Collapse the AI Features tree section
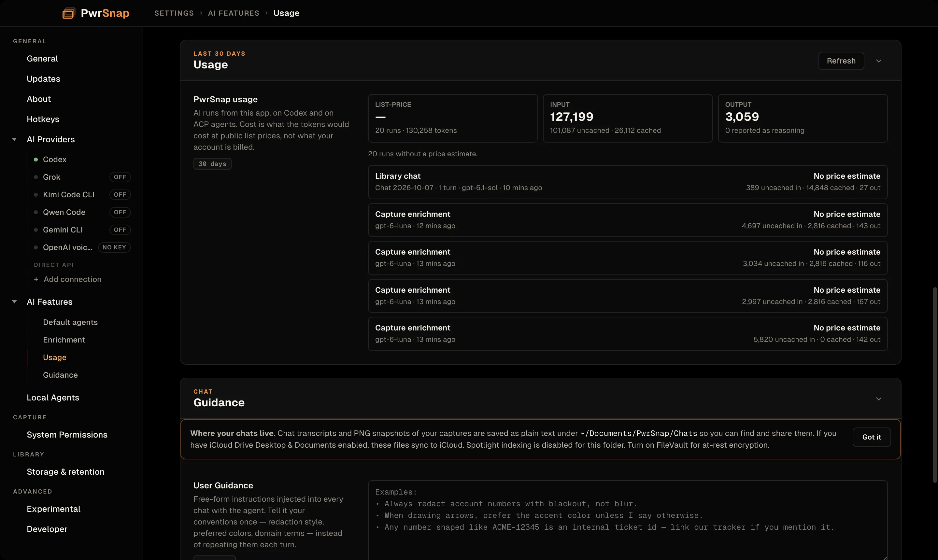The image size is (938, 560). pos(14,302)
